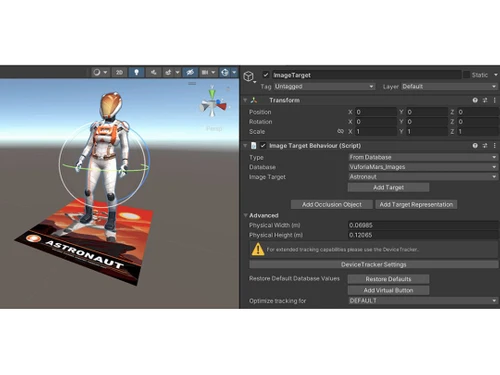
Task: Toggle the Scale constrain proportions link
Action: click(x=340, y=131)
